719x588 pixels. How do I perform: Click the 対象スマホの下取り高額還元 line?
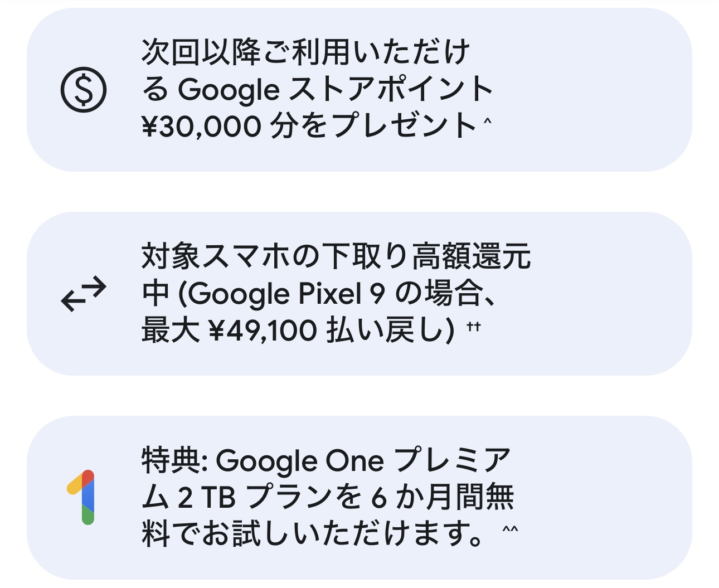tap(336, 256)
